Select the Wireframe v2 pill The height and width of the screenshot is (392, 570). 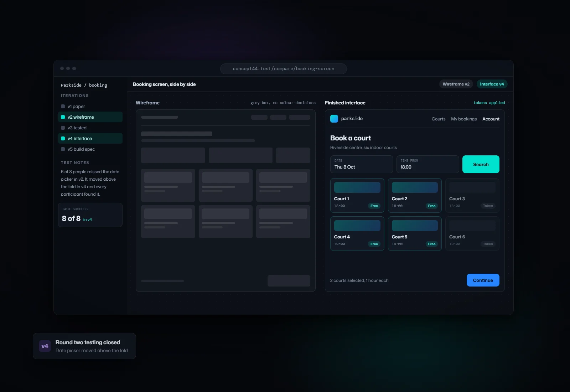(456, 84)
